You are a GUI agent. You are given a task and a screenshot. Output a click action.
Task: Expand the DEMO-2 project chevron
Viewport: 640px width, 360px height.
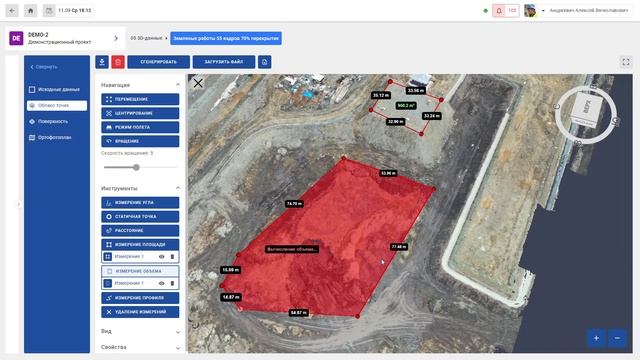coord(116,38)
